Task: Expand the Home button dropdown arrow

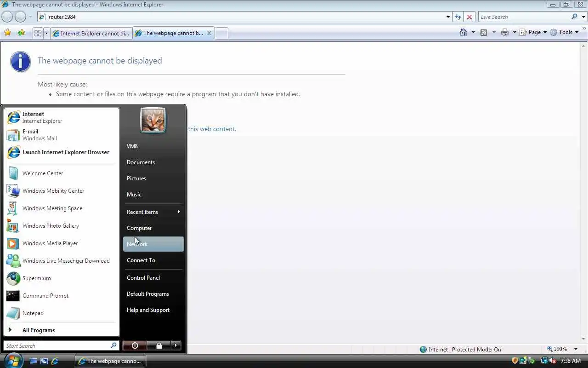Action: [473, 32]
